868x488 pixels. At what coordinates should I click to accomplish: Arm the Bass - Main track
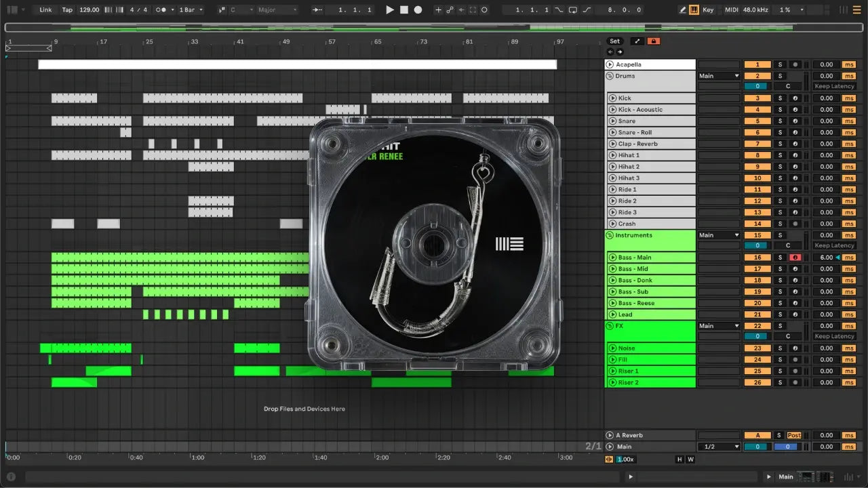tap(795, 258)
